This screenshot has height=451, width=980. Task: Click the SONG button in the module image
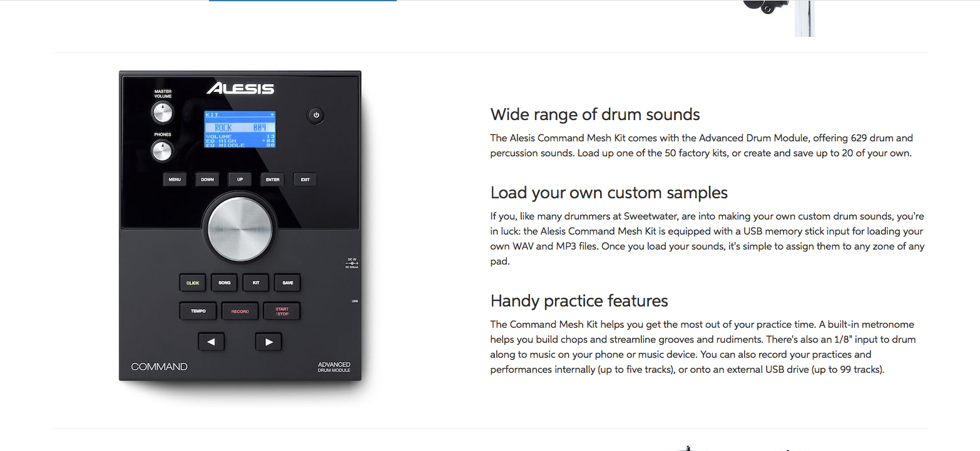click(x=225, y=283)
